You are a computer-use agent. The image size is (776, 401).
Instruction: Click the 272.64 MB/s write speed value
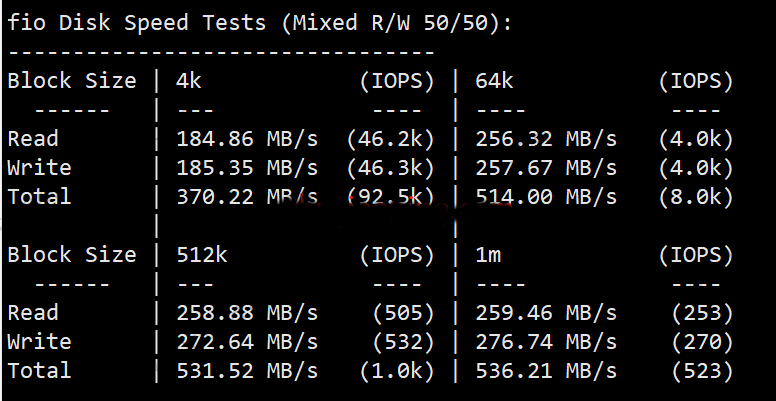[247, 342]
